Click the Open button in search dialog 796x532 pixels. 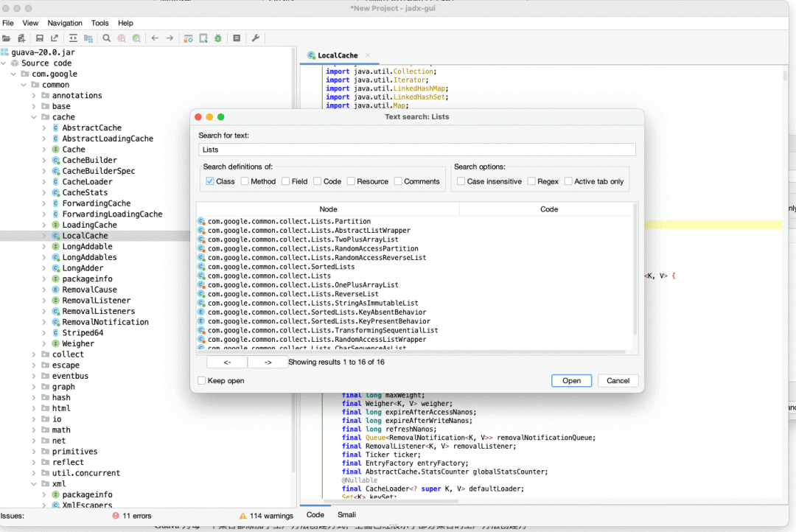point(572,381)
